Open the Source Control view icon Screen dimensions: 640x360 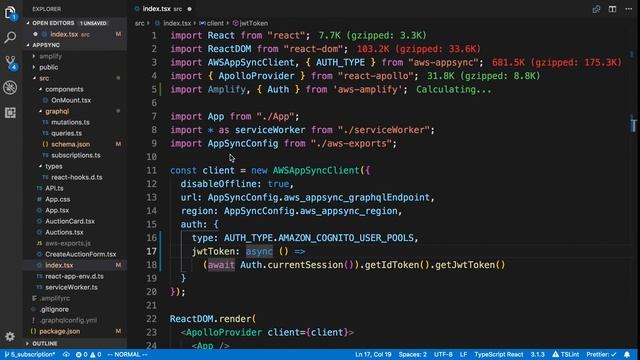tap(10, 62)
